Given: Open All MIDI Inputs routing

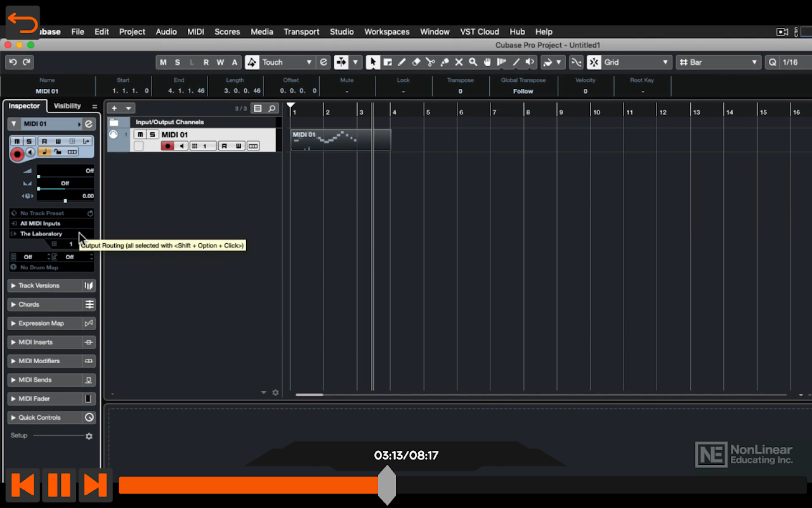Looking at the screenshot, I should (x=51, y=224).
